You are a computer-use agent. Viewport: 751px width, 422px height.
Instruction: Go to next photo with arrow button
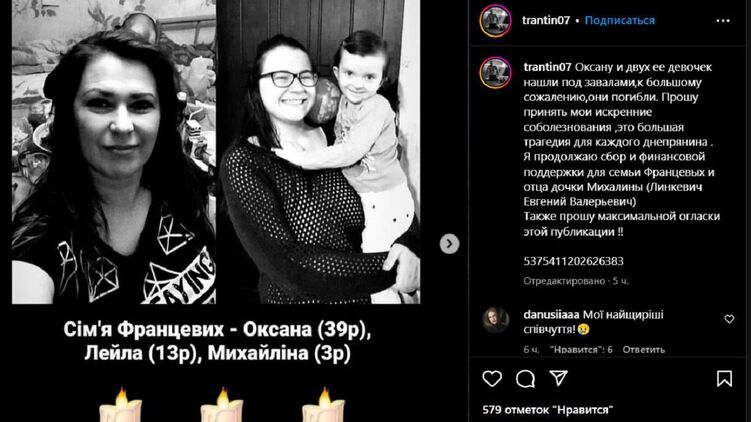[449, 244]
